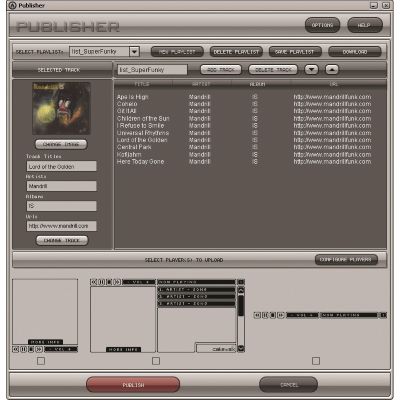The height and width of the screenshot is (400, 400).
Task: Click scroll-down arrow in middle player playlist
Action: click(241, 349)
